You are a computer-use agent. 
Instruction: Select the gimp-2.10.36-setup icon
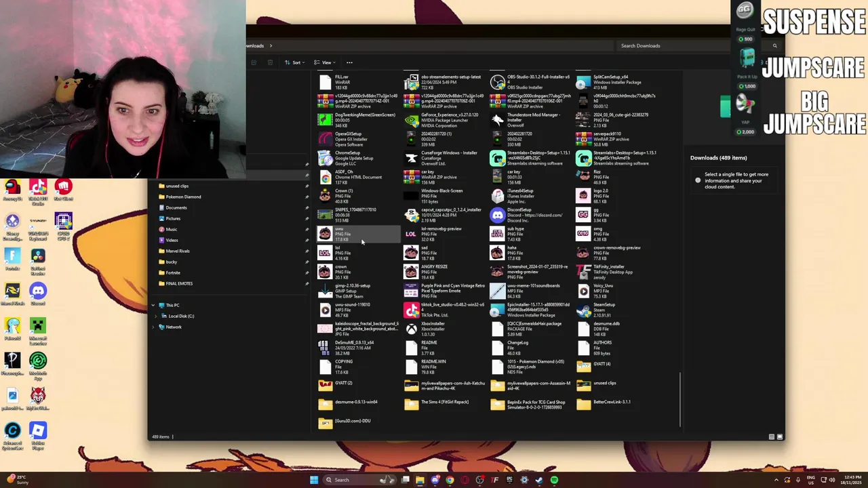325,291
